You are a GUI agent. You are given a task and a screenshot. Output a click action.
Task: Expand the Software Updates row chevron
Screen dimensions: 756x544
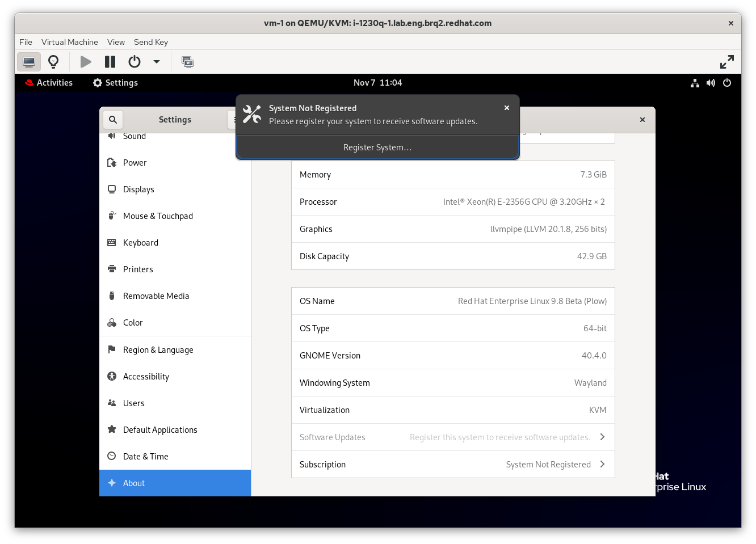pyautogui.click(x=602, y=437)
